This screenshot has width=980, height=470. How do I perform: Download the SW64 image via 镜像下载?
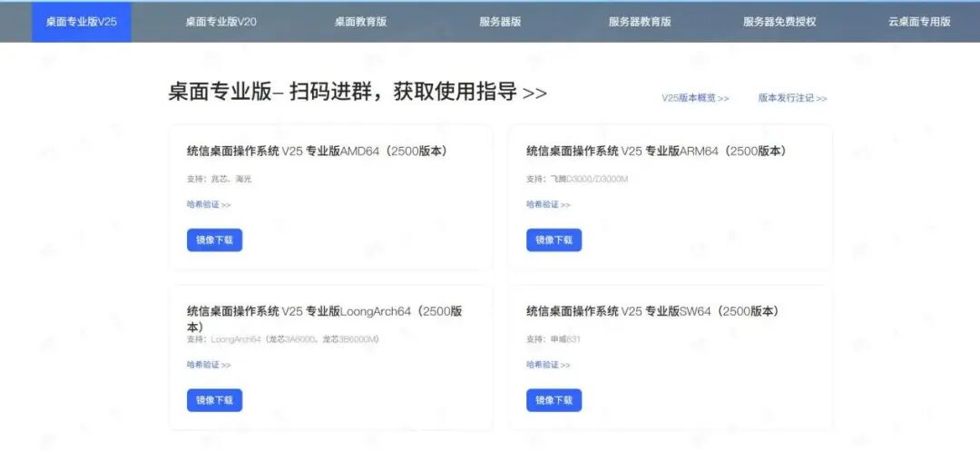554,400
